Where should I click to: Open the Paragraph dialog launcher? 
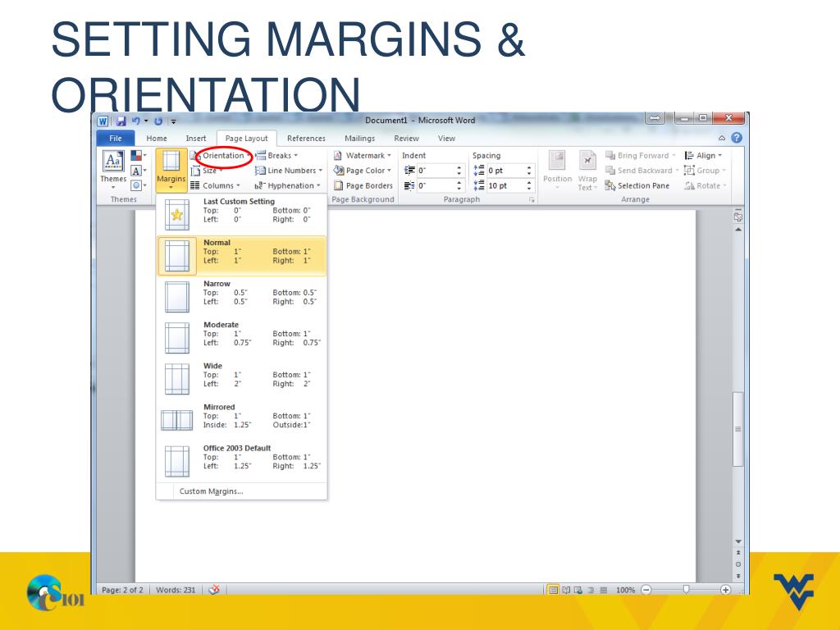[x=532, y=200]
